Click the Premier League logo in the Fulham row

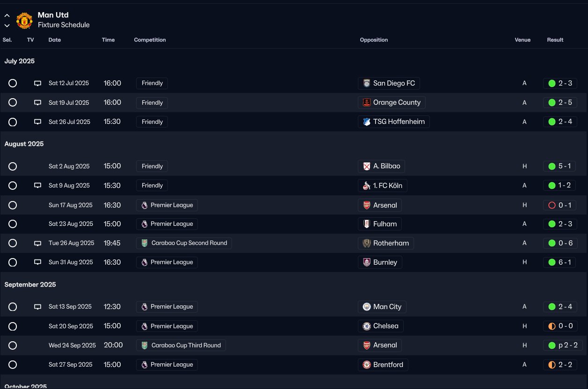(145, 224)
